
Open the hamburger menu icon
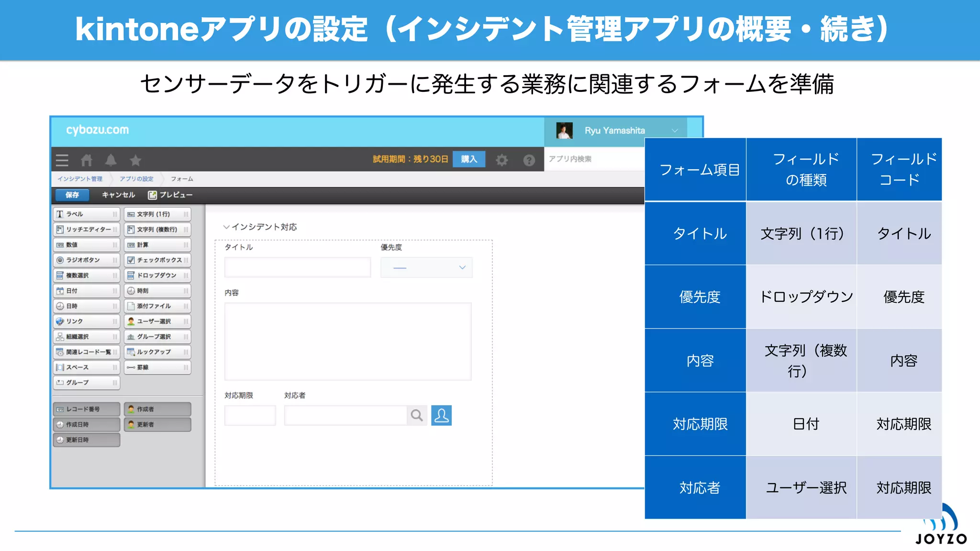(x=62, y=160)
